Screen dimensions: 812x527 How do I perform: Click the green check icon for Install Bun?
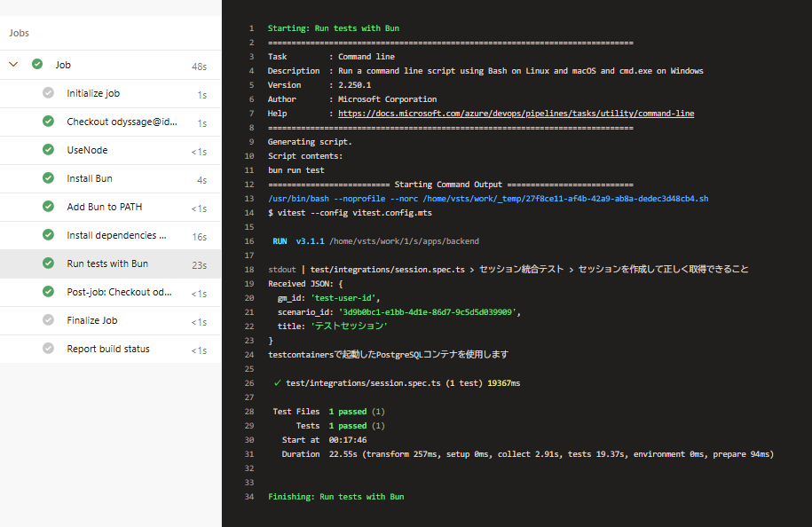pyautogui.click(x=48, y=178)
